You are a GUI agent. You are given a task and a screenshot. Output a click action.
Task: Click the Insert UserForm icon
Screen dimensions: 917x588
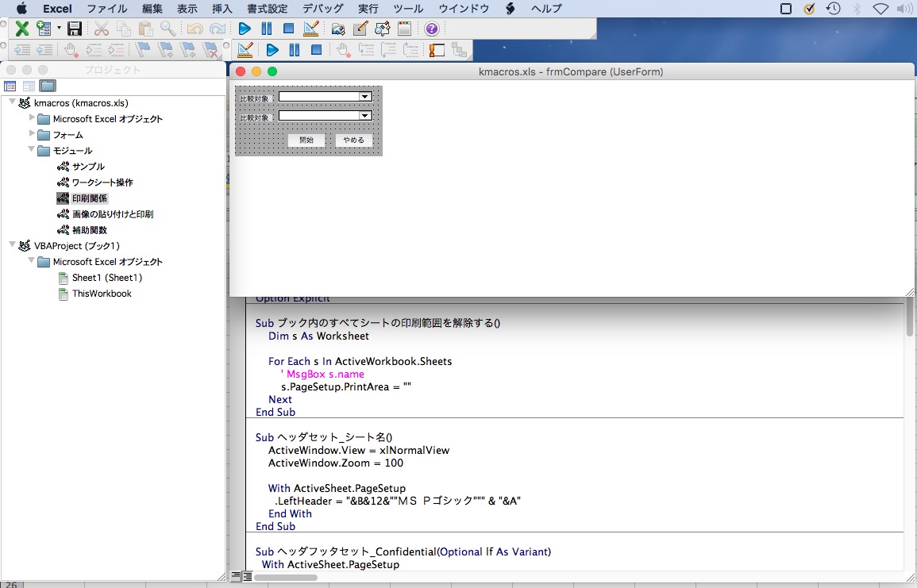click(44, 29)
